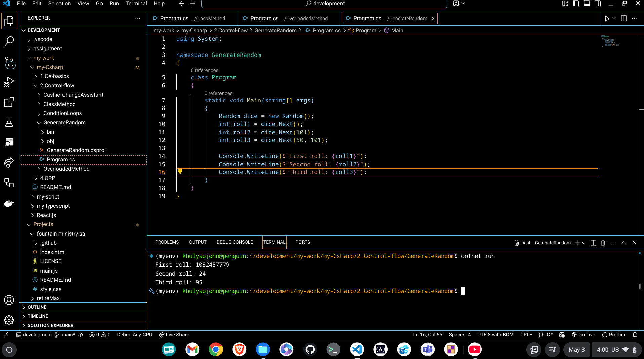
Task: Open the ChromeOS launcher circle
Action: click(9, 350)
